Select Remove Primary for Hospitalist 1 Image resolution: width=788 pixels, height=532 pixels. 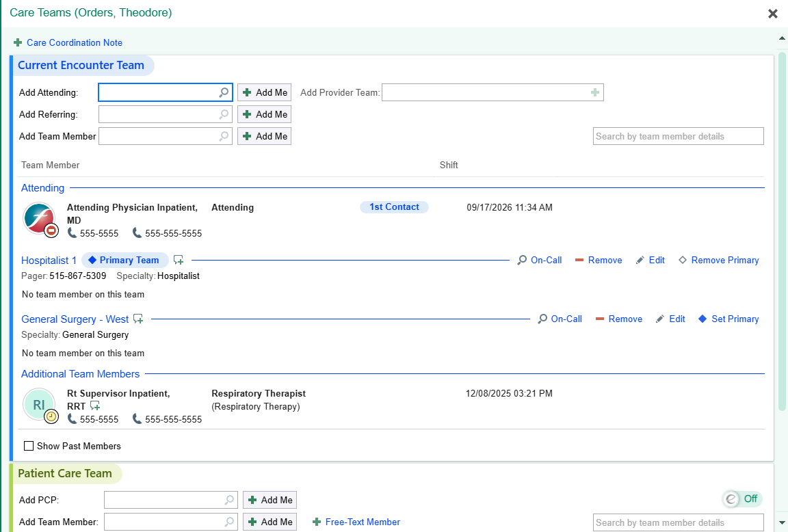pos(719,261)
